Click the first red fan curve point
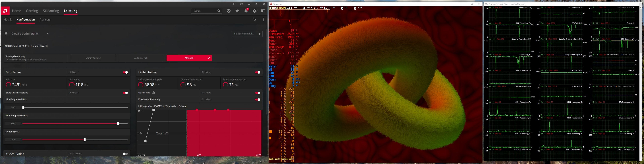The height and width of the screenshot is (164, 644). (x=197, y=110)
